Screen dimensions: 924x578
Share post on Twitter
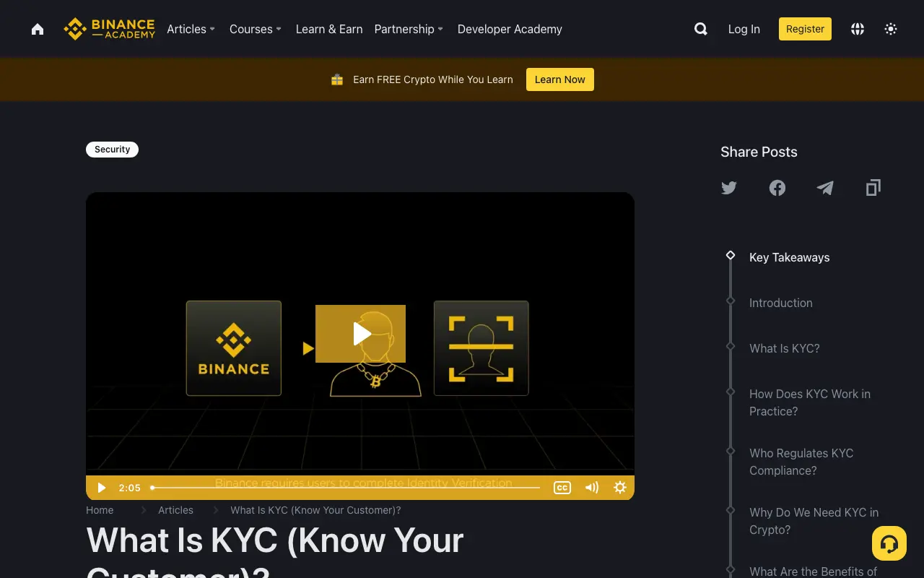729,188
